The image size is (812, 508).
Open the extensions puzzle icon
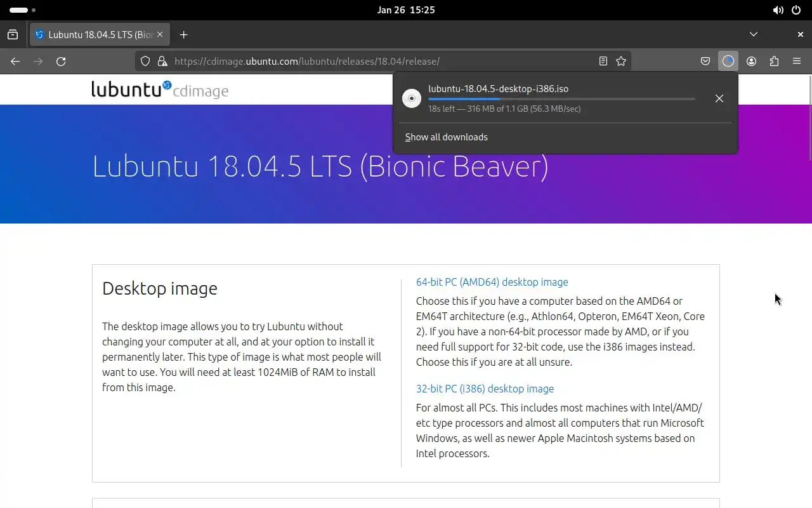[774, 61]
